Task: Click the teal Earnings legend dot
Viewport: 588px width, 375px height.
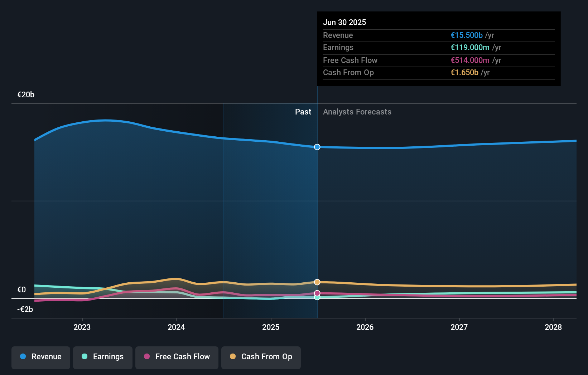Action: pos(84,356)
